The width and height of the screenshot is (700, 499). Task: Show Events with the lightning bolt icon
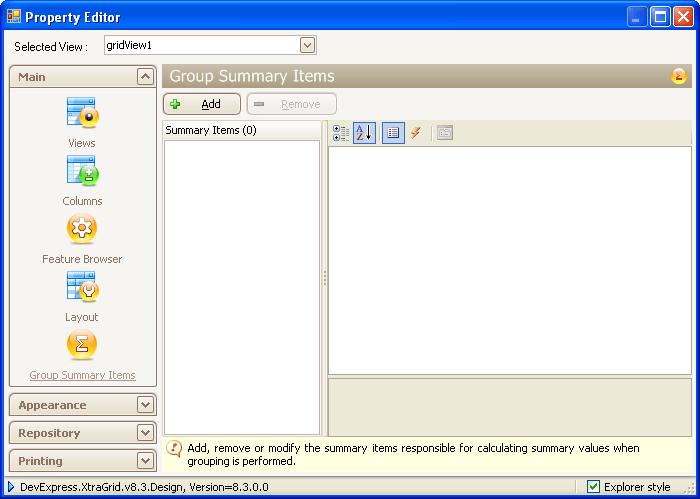416,133
